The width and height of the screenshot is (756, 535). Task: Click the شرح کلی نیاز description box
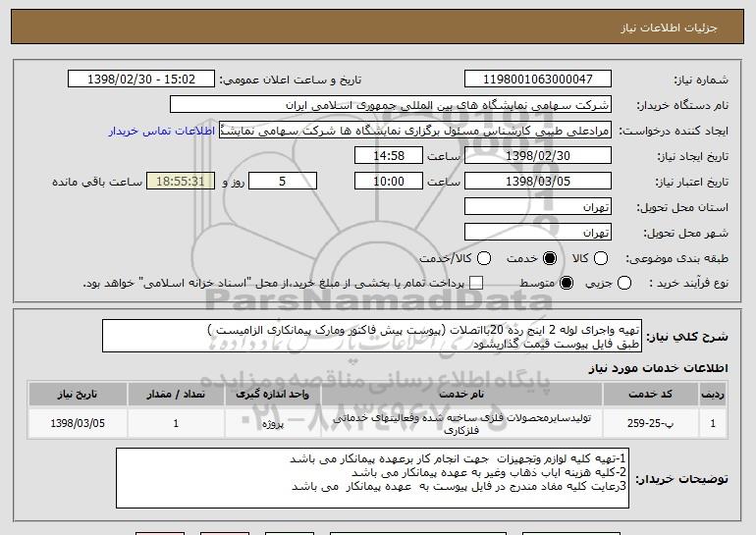coord(372,336)
